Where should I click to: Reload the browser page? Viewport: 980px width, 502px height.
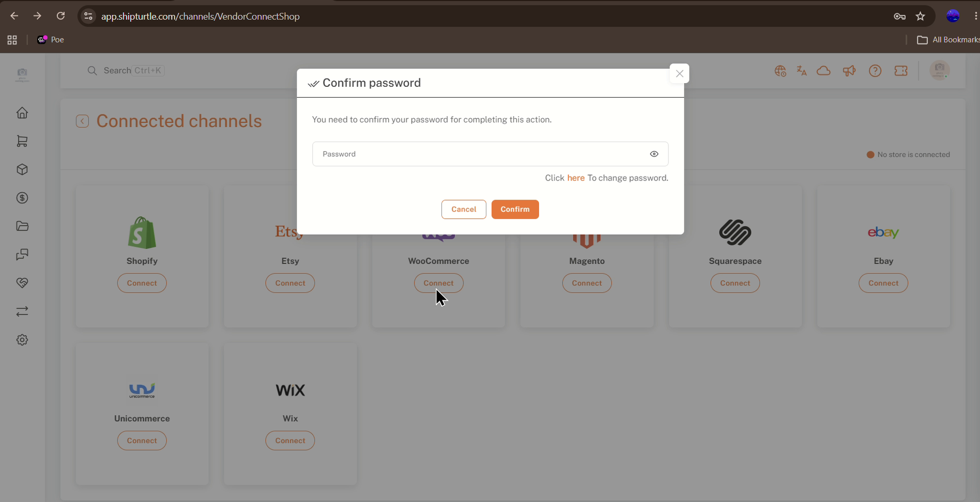(60, 16)
